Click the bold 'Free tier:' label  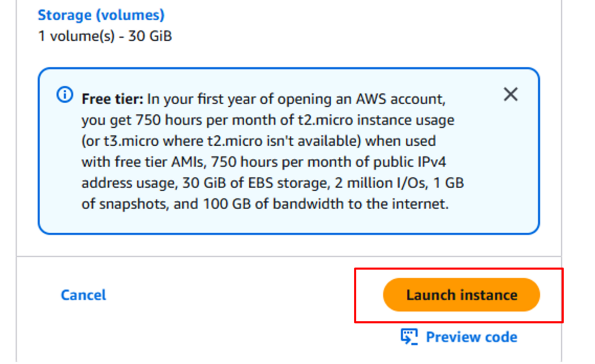(112, 99)
